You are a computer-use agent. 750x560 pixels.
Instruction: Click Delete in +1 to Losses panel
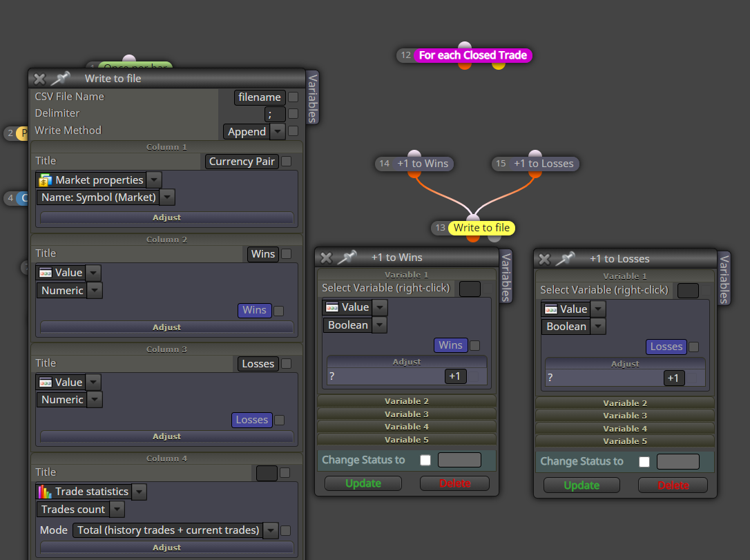click(x=673, y=485)
